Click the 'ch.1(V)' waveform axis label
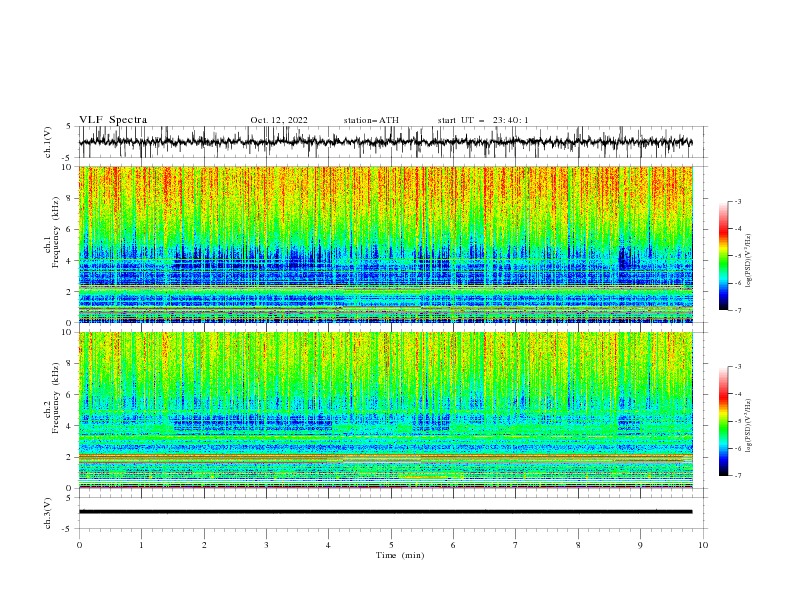Viewport: 792px width, 612px height. [48, 142]
